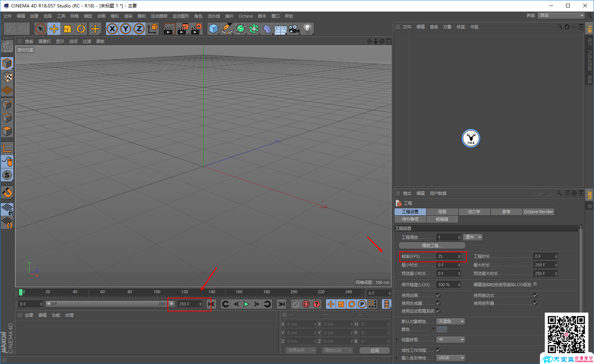Click the Record active objects button
This screenshot has height=364, width=594.
[x=296, y=304]
